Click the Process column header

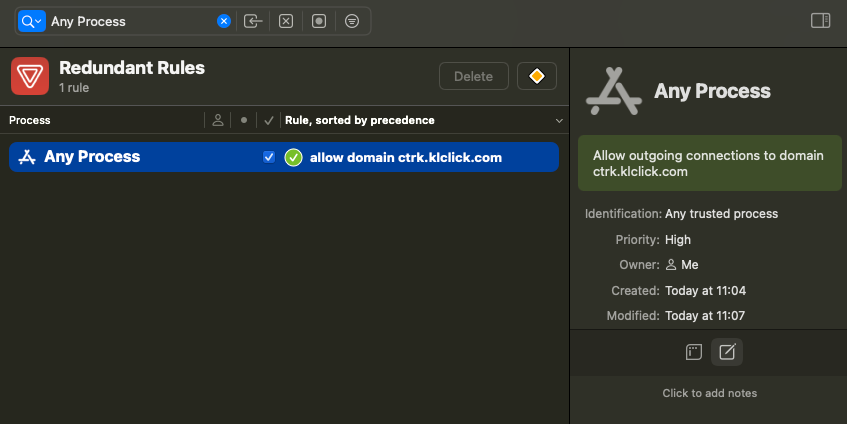(30, 121)
